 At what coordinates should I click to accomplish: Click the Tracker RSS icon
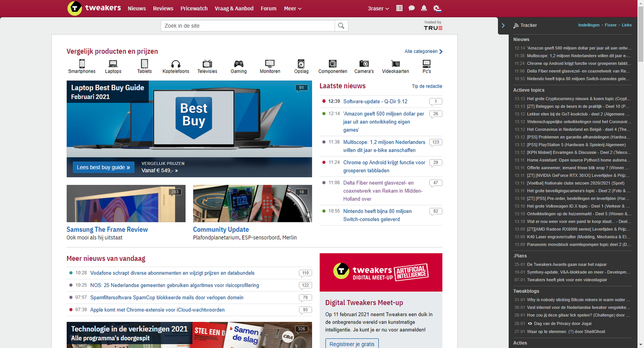[516, 25]
